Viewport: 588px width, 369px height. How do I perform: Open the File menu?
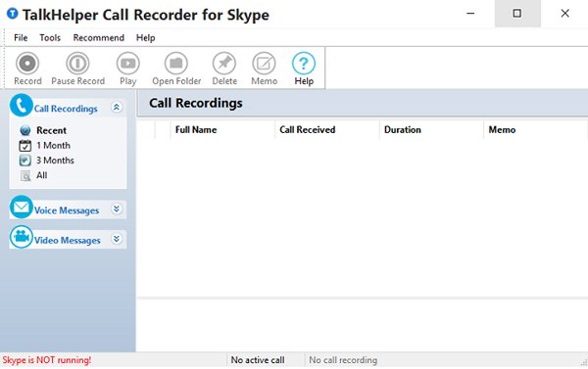pyautogui.click(x=21, y=38)
